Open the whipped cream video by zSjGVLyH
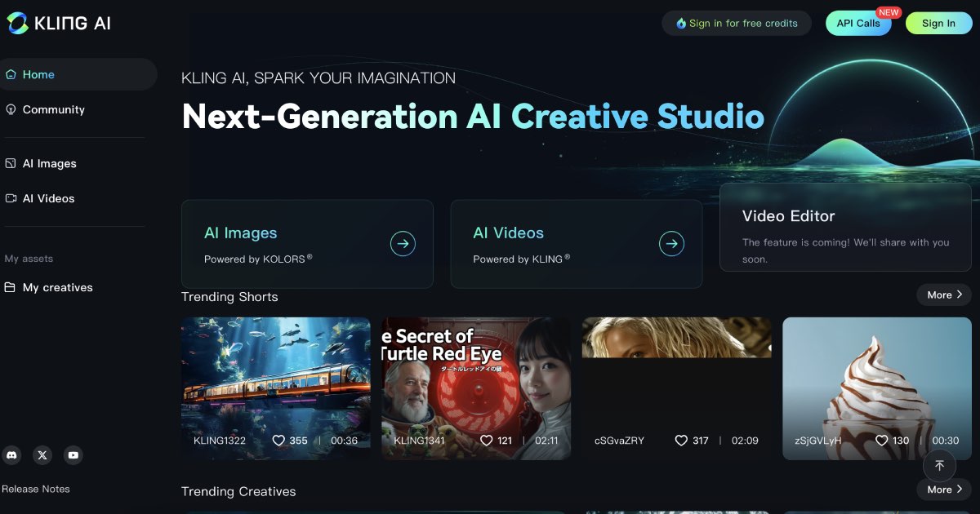This screenshot has height=514, width=980. [877, 388]
